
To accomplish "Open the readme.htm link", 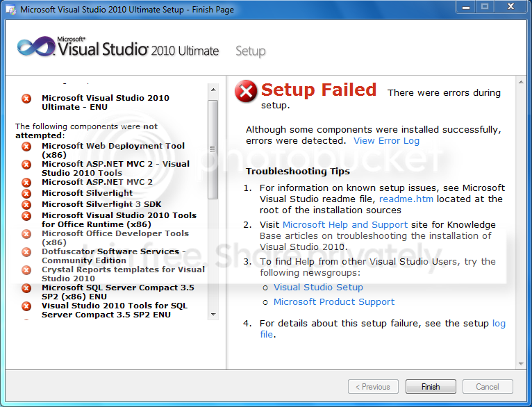I will (406, 199).
